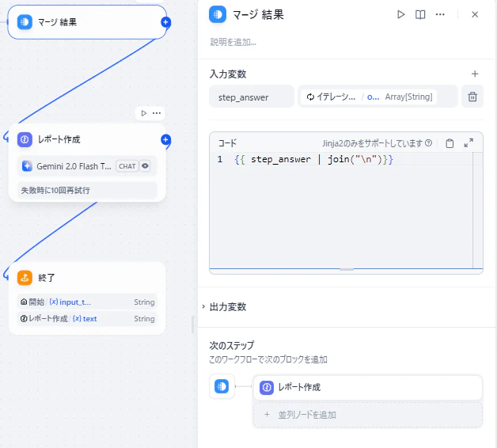Click the code editor resize handle
This screenshot has width=497, height=448.
(346, 269)
